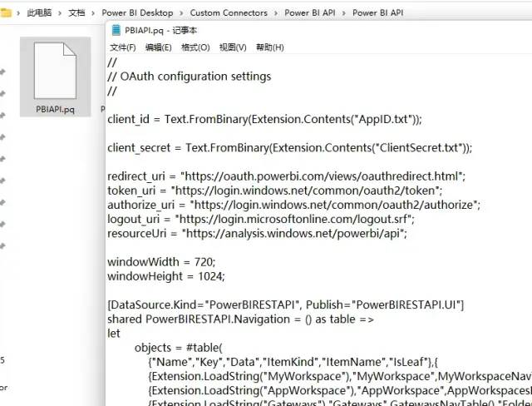This screenshot has height=406, width=532.
Task: Click the column names list line
Action: coord(293,362)
